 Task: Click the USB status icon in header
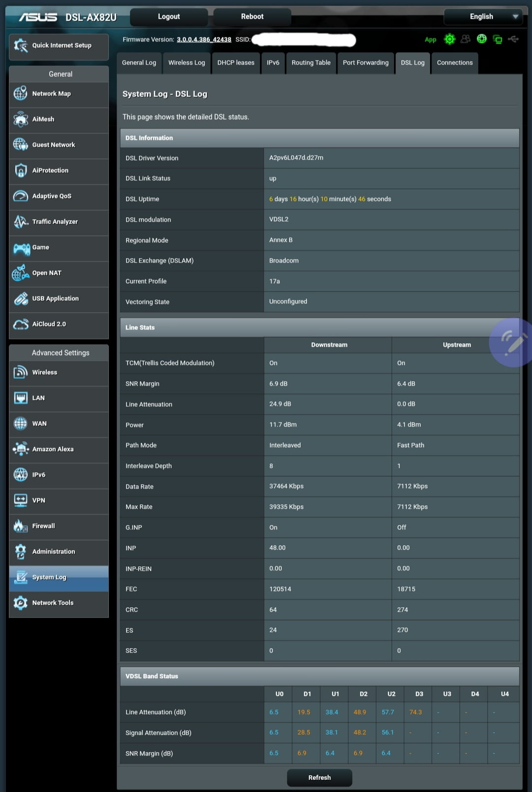(513, 39)
